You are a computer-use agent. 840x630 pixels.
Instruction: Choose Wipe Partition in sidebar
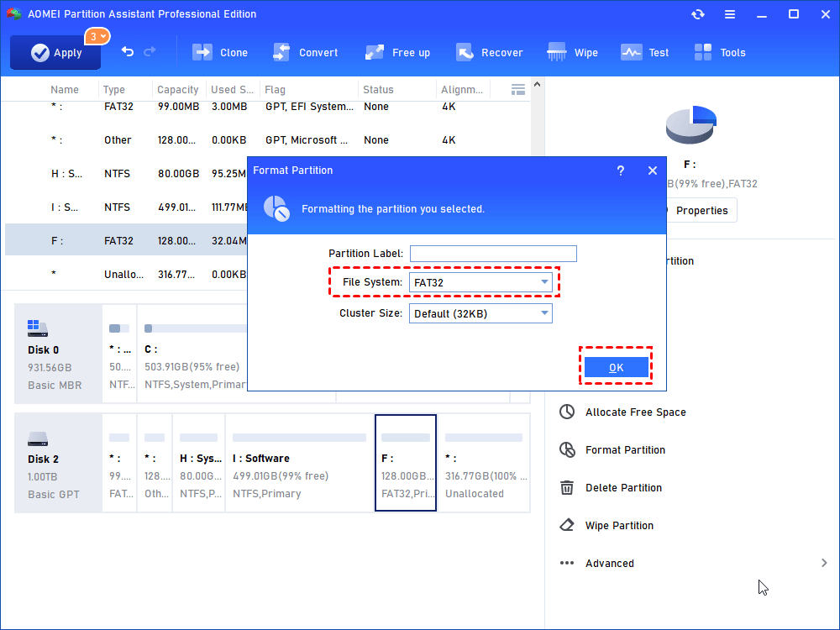[619, 526]
